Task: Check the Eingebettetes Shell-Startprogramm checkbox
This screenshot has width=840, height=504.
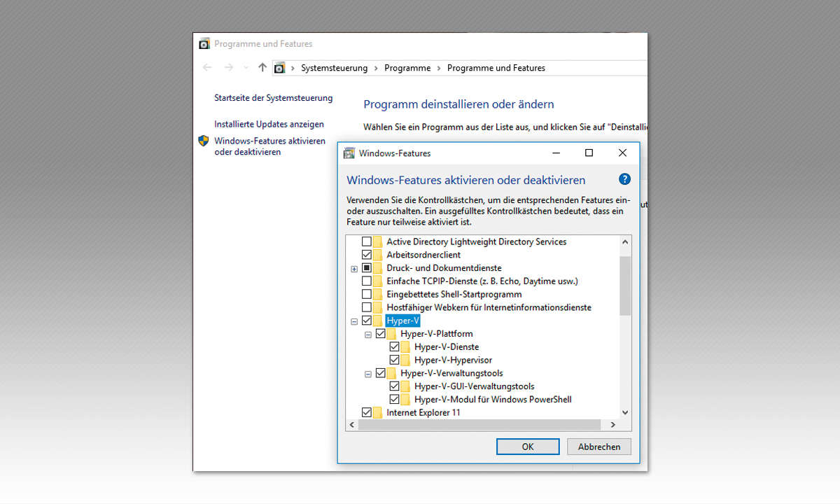Action: click(367, 295)
